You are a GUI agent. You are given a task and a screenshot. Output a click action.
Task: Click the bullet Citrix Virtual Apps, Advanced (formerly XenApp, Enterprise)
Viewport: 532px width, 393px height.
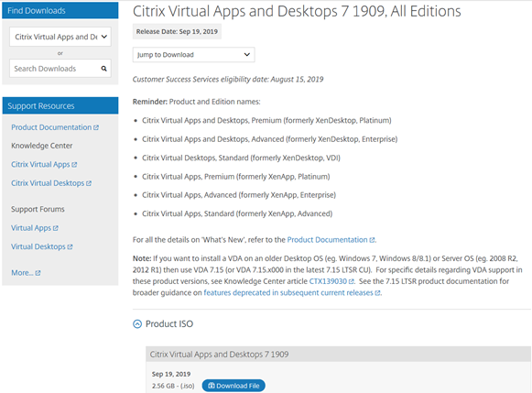(x=239, y=195)
